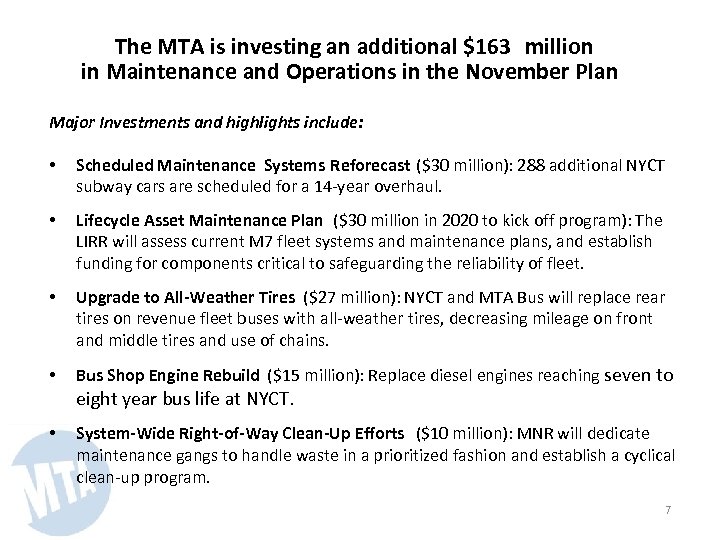
Task: Click 'tires on revenue fleet buses' line
Action: point(363,318)
